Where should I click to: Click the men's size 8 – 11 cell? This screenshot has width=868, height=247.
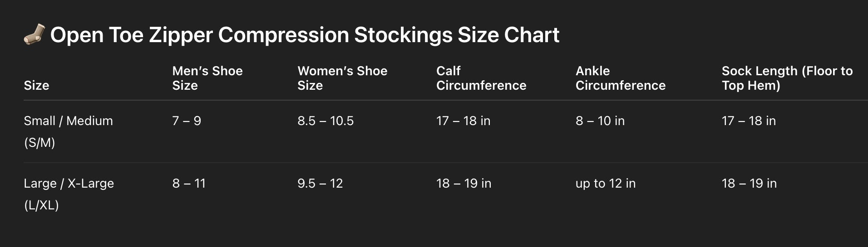point(189,184)
